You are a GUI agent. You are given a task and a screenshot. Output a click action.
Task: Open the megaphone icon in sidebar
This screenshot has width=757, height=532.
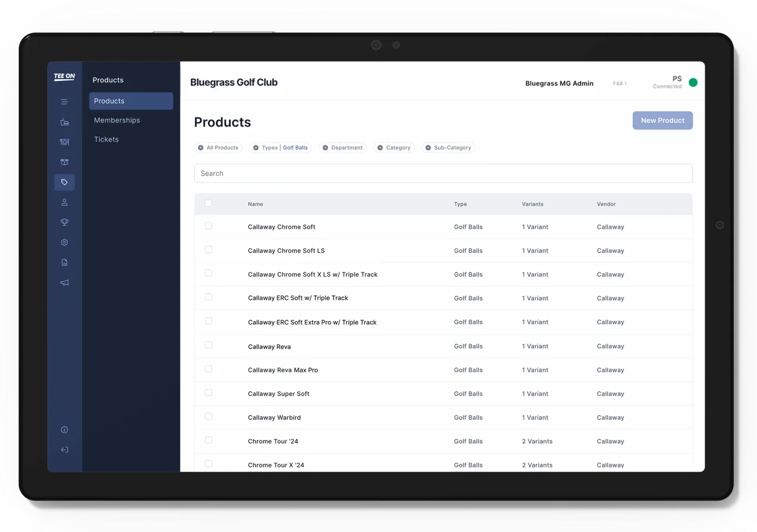[x=64, y=283]
